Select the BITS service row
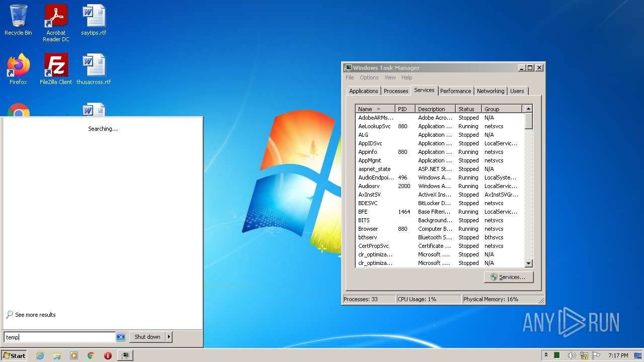Image resolution: width=644 pixels, height=362 pixels. pos(440,220)
